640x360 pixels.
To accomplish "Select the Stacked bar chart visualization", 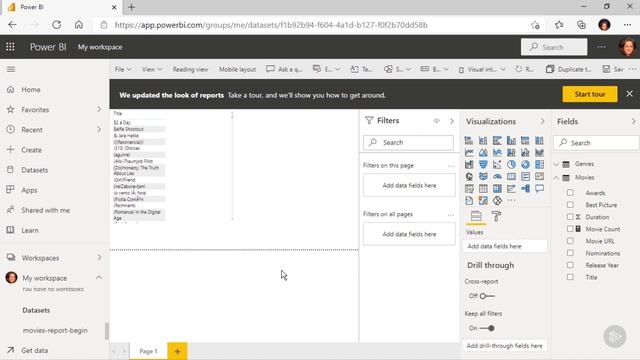I will (x=469, y=140).
